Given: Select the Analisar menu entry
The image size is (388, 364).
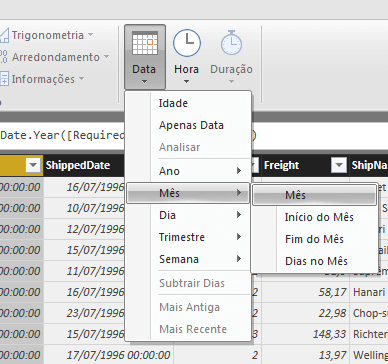Looking at the screenshot, I should coord(188,147).
